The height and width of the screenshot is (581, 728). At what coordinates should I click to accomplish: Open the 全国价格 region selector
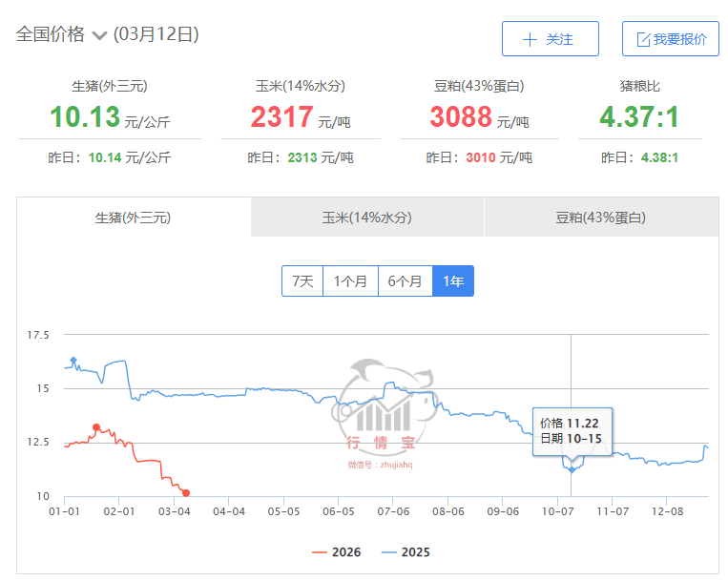51,35
